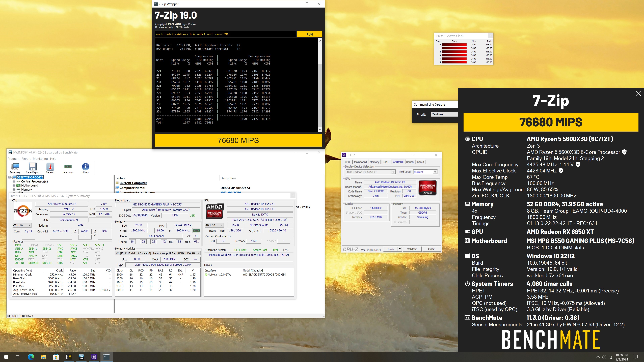
Task: Click the Current Computer heading
Action: (133, 183)
